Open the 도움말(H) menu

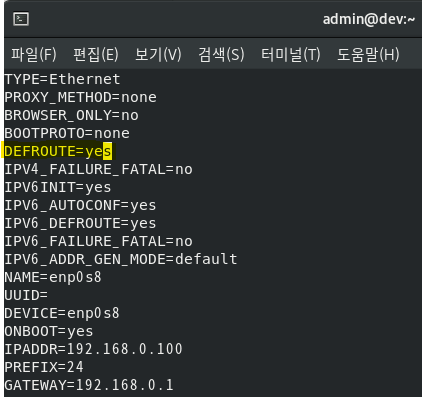click(x=368, y=54)
